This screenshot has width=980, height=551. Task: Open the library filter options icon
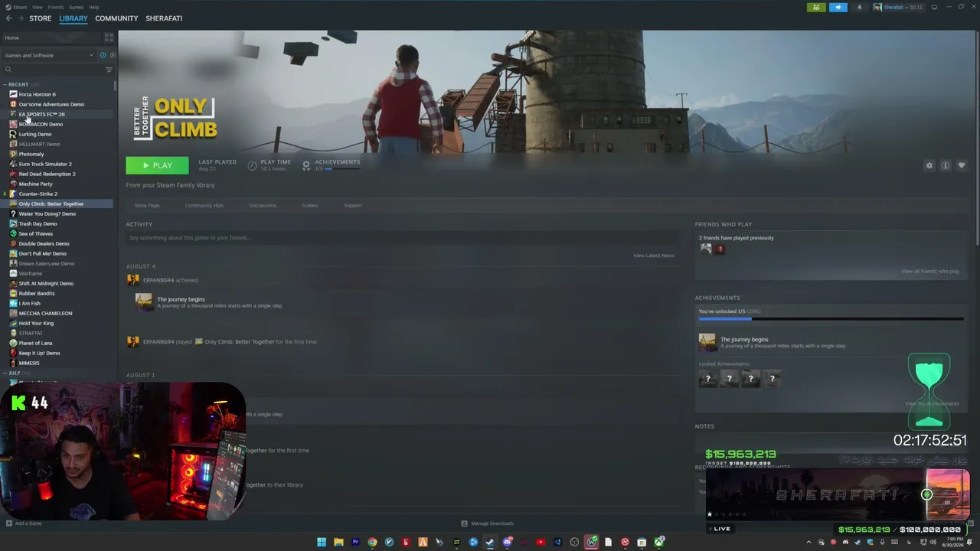pos(109,70)
